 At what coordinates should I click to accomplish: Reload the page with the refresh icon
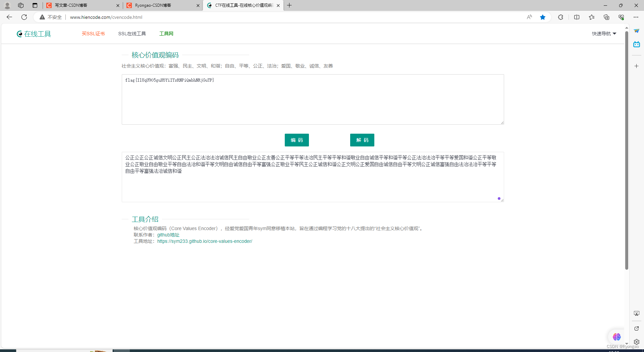pos(24,17)
